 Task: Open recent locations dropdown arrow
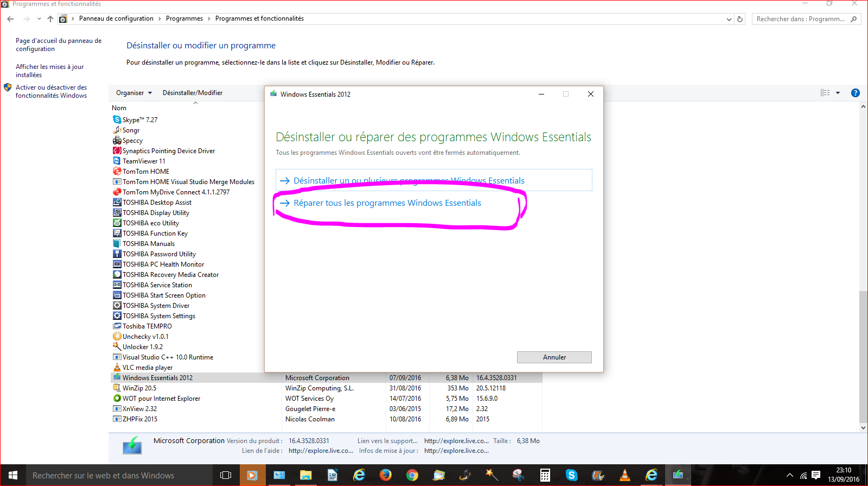pyautogui.click(x=39, y=19)
